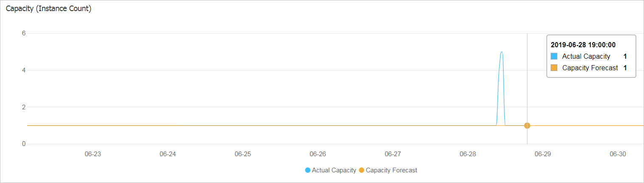Click the 06-28 date label on x-axis
Screen dimensions: 644x183
(x=467, y=154)
